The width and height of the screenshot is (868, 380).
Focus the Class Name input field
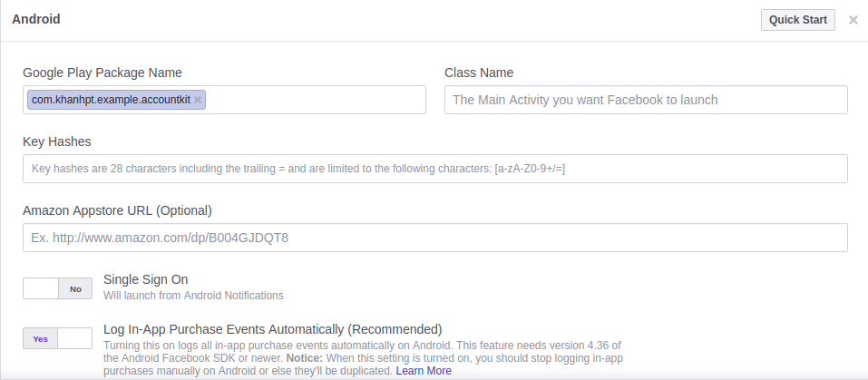tap(646, 100)
